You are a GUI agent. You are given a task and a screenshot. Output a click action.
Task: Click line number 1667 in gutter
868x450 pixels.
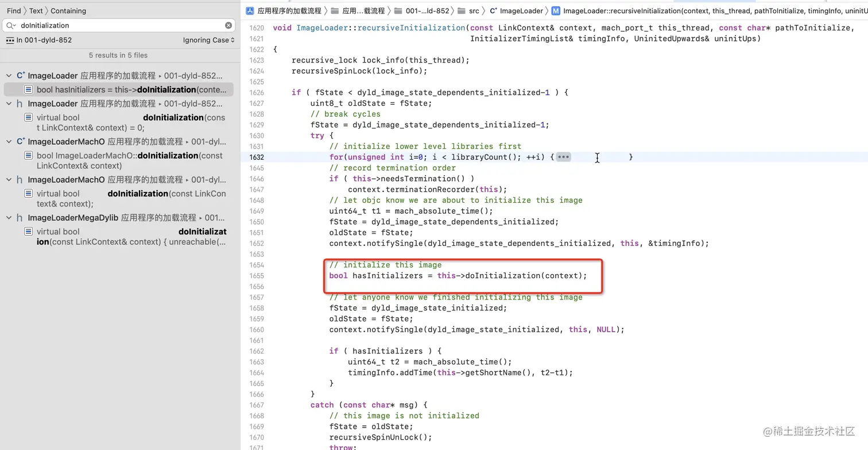257,405
